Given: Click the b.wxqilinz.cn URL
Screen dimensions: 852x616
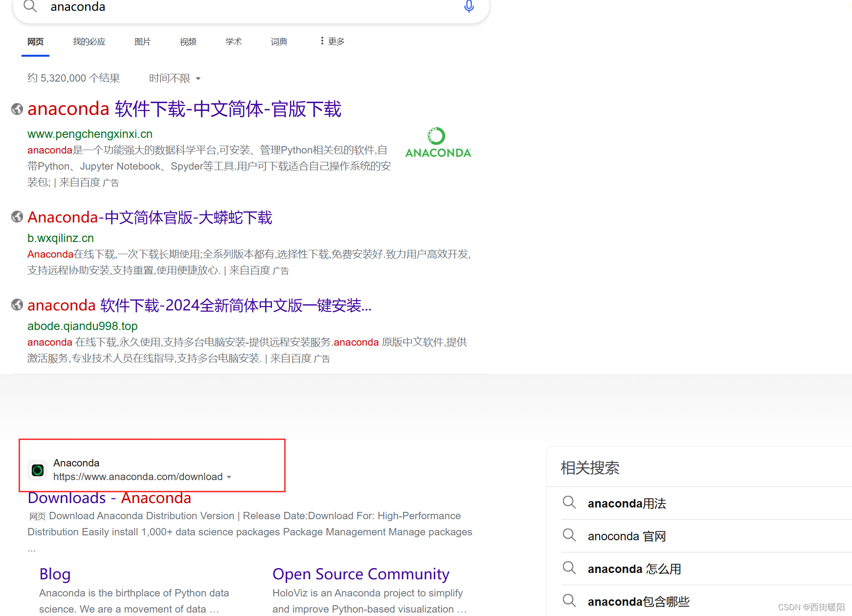Looking at the screenshot, I should pyautogui.click(x=61, y=238).
